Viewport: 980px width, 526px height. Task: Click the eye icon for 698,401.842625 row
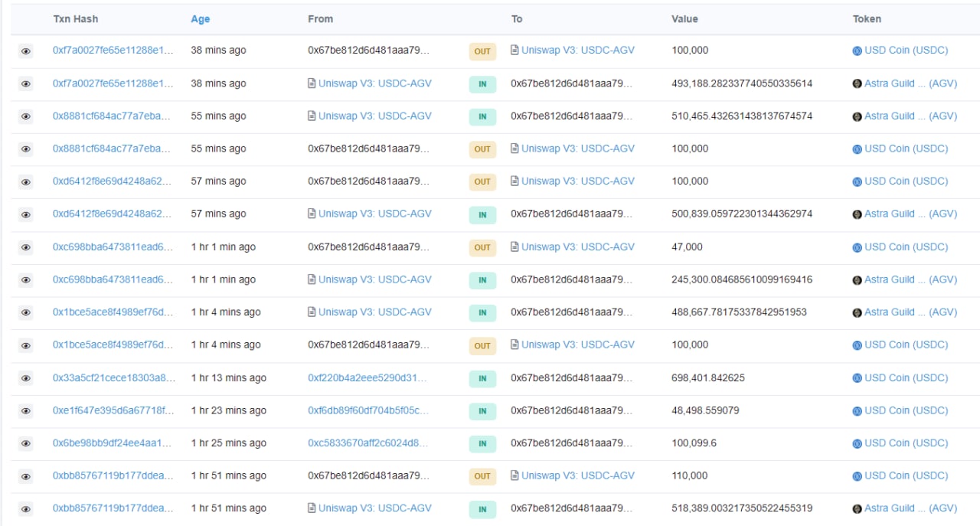pyautogui.click(x=26, y=378)
